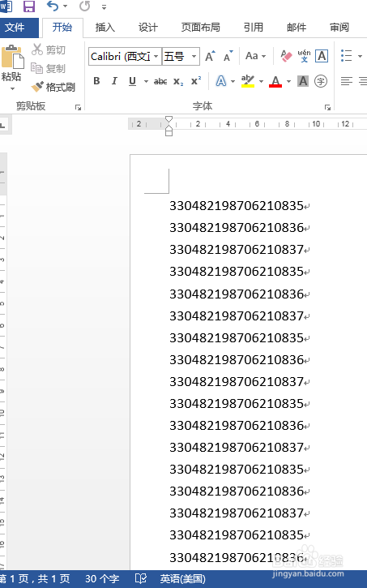Click the Clear Formatting eraser icon
This screenshot has width=367, height=588.
pos(286,56)
